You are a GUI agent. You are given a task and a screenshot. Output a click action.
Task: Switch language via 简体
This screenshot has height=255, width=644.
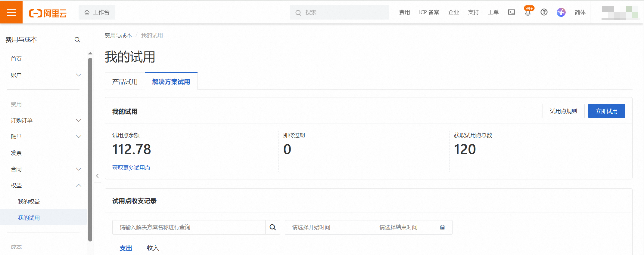(580, 12)
